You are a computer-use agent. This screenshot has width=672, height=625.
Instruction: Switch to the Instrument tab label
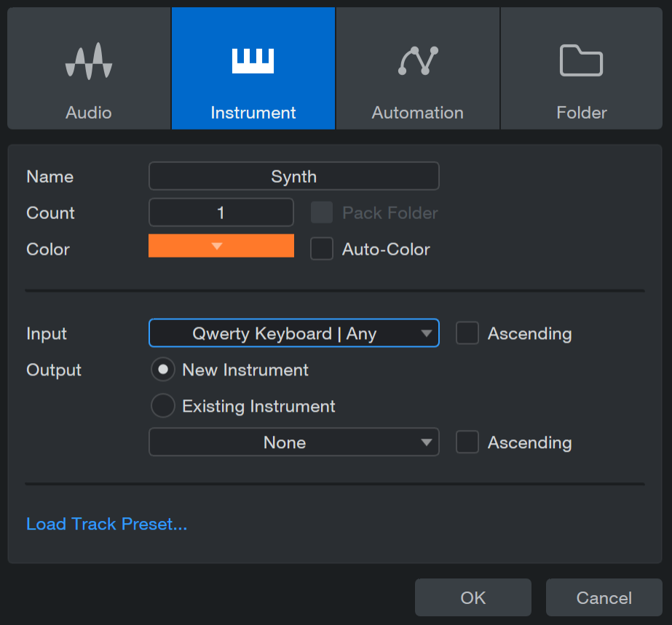[x=253, y=113]
